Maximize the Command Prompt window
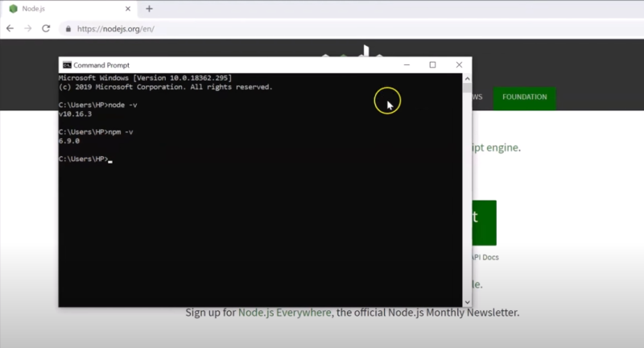Image resolution: width=644 pixels, height=348 pixels. point(432,65)
